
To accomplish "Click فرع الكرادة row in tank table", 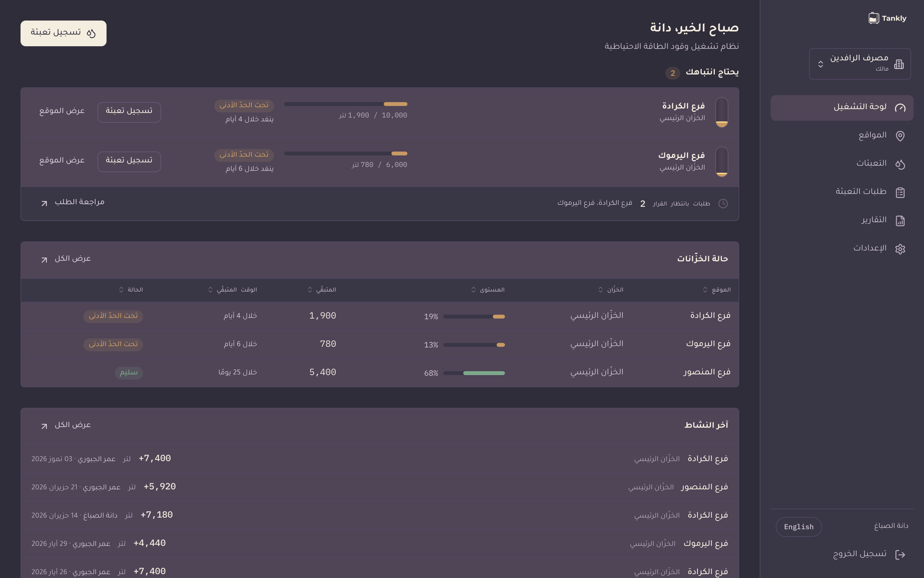I will tap(380, 316).
